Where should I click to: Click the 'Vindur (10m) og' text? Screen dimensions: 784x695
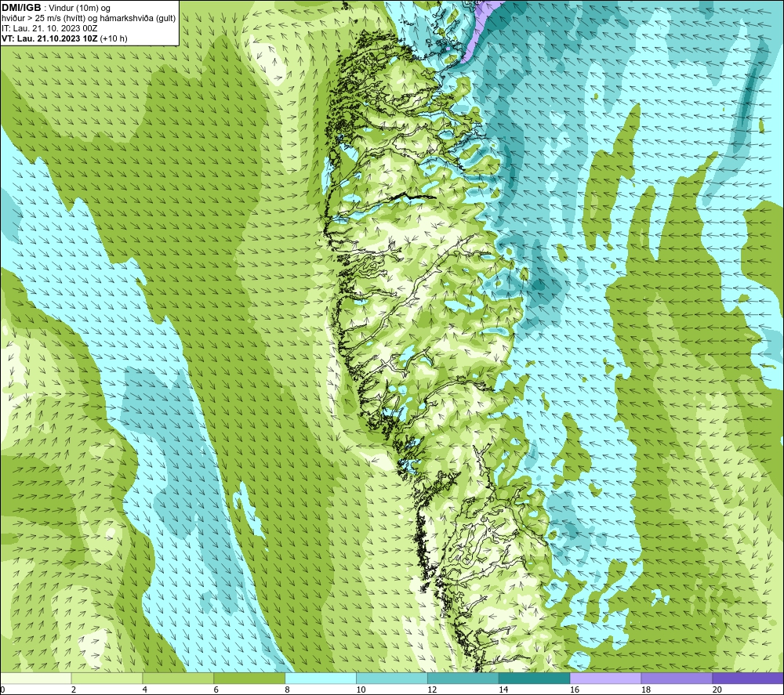79,9
